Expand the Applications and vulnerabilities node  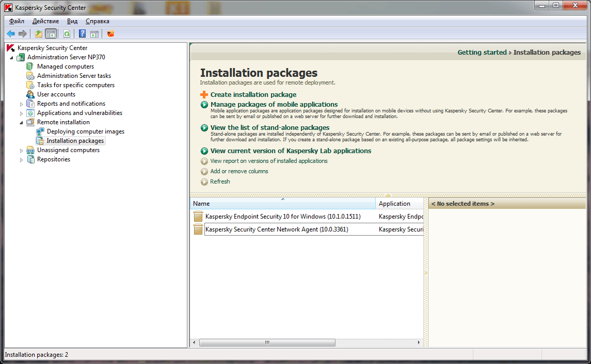[21, 113]
